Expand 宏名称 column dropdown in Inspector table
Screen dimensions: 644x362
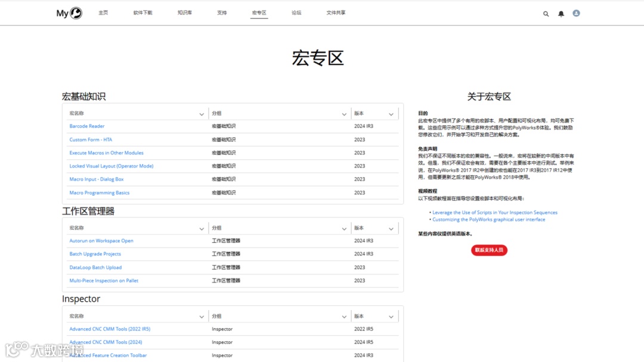point(202,317)
